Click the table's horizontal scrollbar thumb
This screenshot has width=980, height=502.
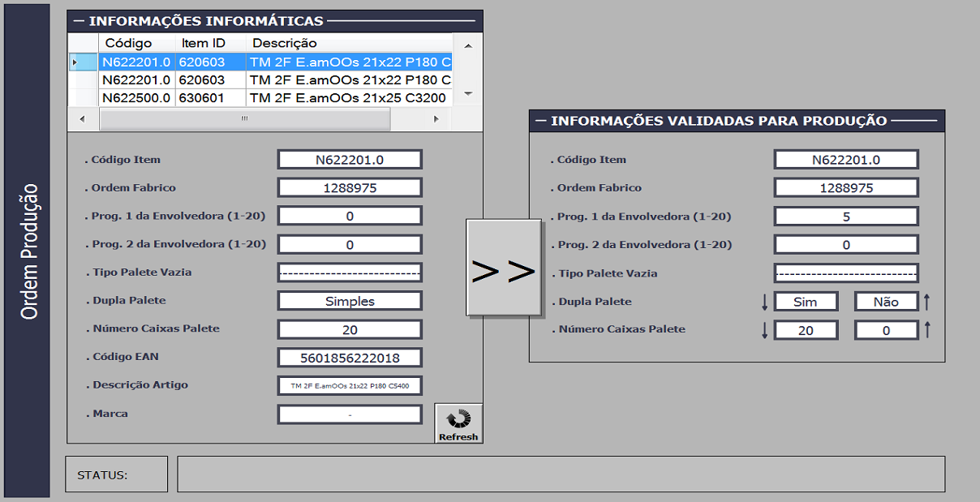pyautogui.click(x=244, y=118)
